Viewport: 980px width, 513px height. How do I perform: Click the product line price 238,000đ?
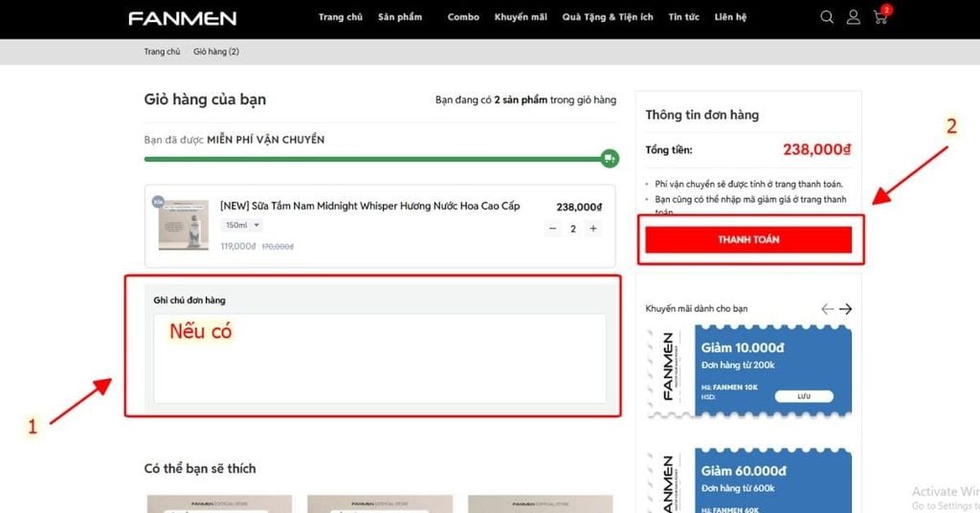(579, 207)
